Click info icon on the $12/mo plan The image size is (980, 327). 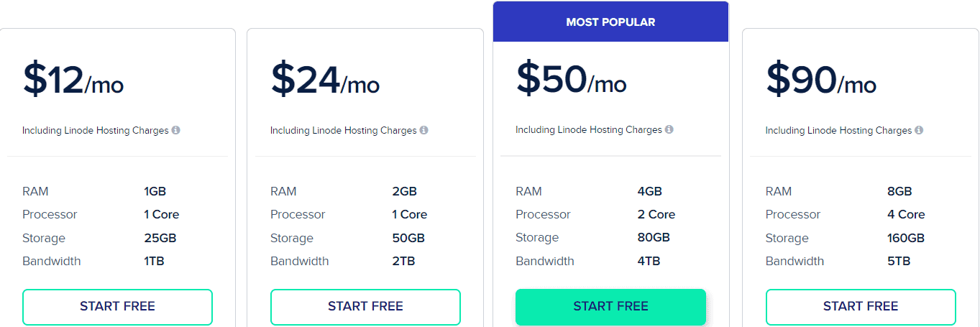point(176,131)
